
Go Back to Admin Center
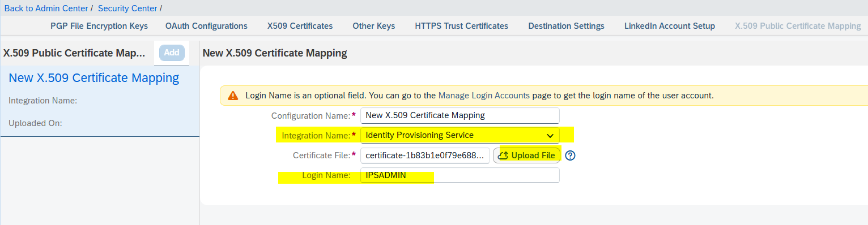(46, 8)
